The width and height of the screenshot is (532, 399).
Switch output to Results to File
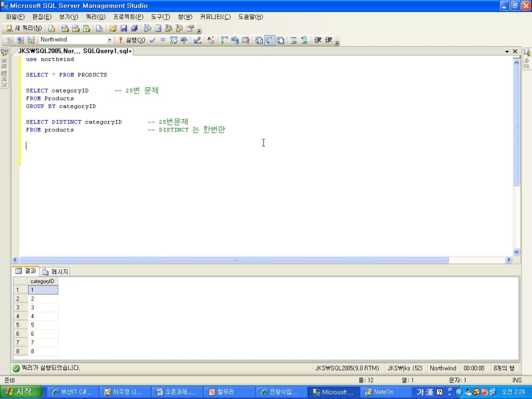280,40
